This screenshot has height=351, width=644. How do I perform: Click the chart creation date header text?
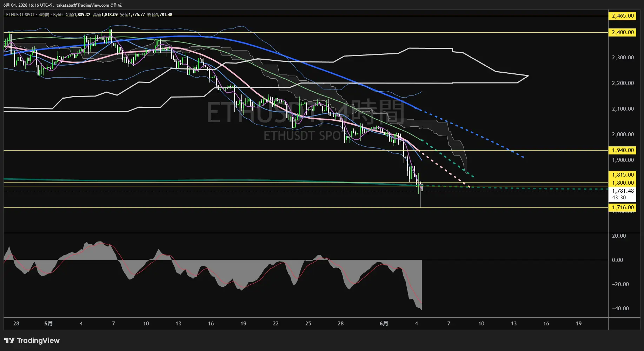coord(62,5)
